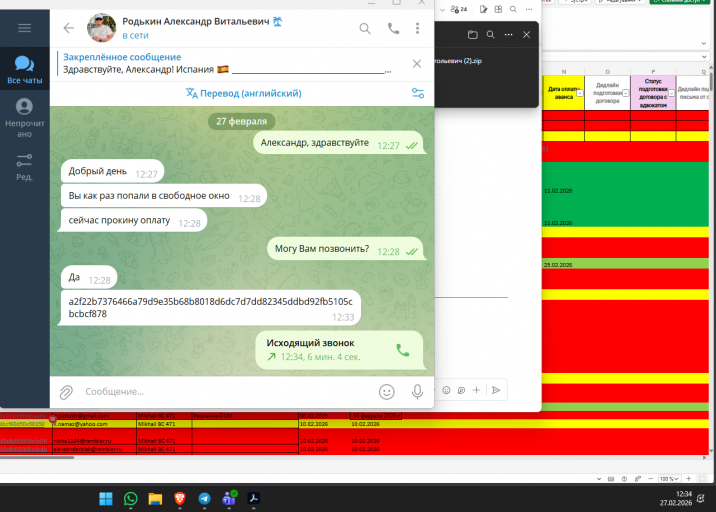Open the 24 participants icon in Teams
This screenshot has width=716, height=512.
458,9
